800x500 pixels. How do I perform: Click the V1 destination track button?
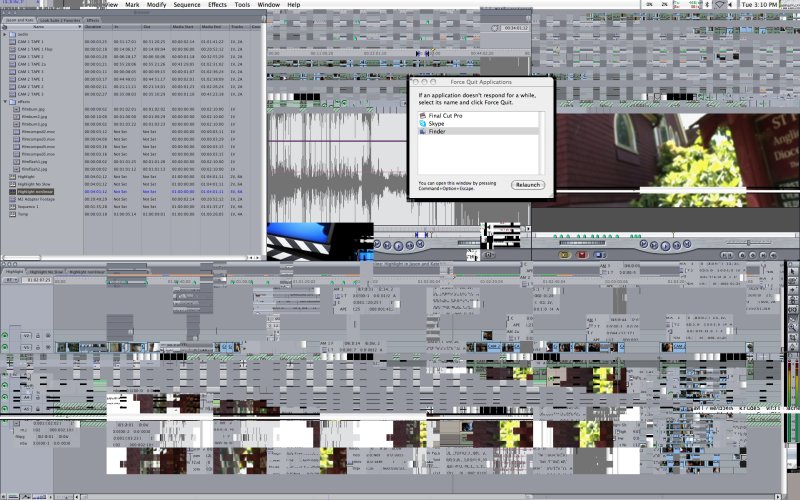(x=27, y=347)
